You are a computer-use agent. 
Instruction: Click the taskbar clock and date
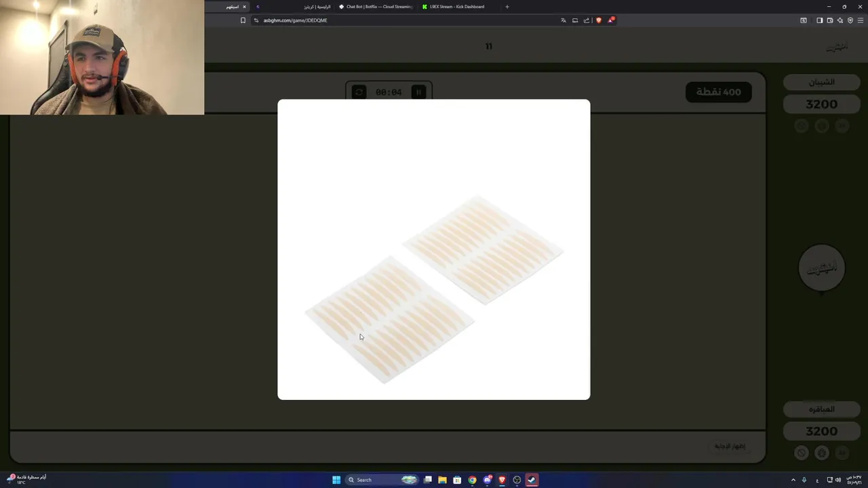click(x=854, y=480)
